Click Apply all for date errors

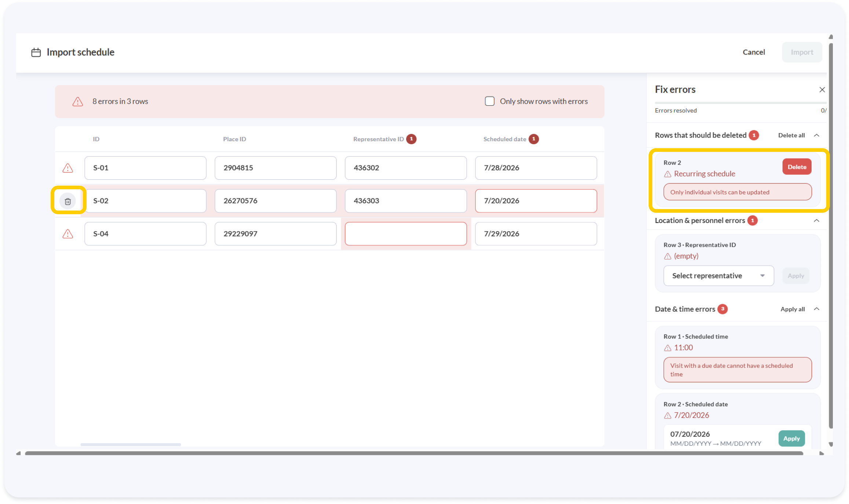tap(792, 309)
